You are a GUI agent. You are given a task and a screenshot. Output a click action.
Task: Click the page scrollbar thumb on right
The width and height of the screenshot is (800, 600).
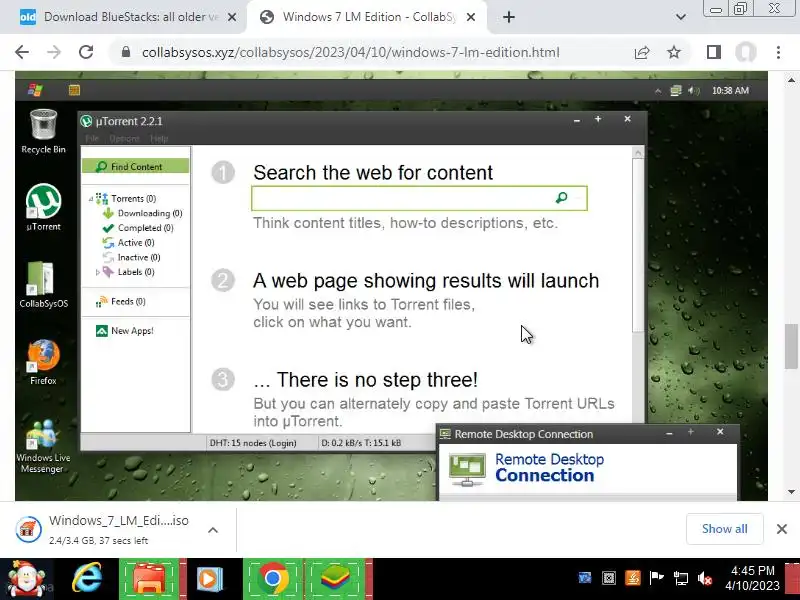click(x=791, y=346)
